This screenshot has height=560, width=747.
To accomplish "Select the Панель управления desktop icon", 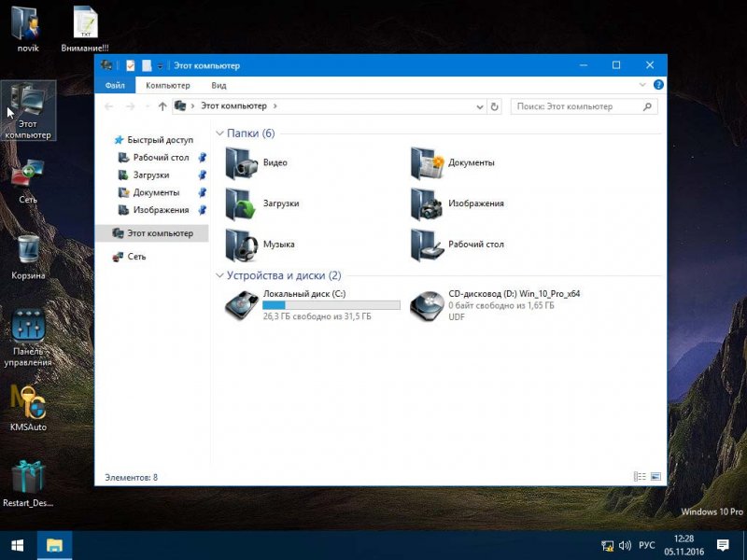I will coord(28,338).
